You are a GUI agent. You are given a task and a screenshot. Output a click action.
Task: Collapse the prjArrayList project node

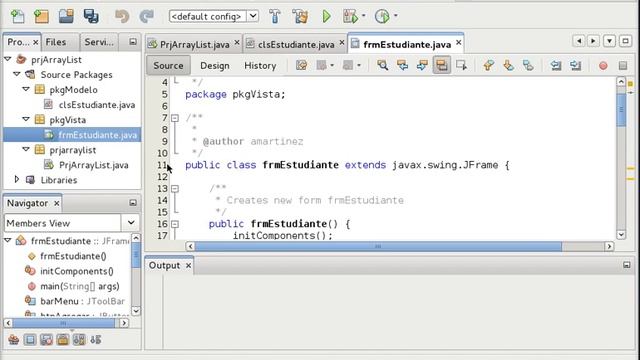8,59
